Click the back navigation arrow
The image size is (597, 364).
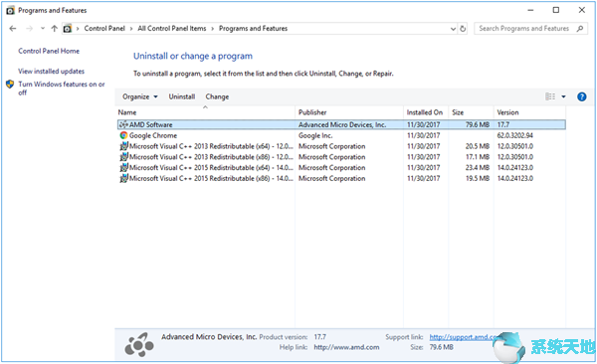[13, 29]
